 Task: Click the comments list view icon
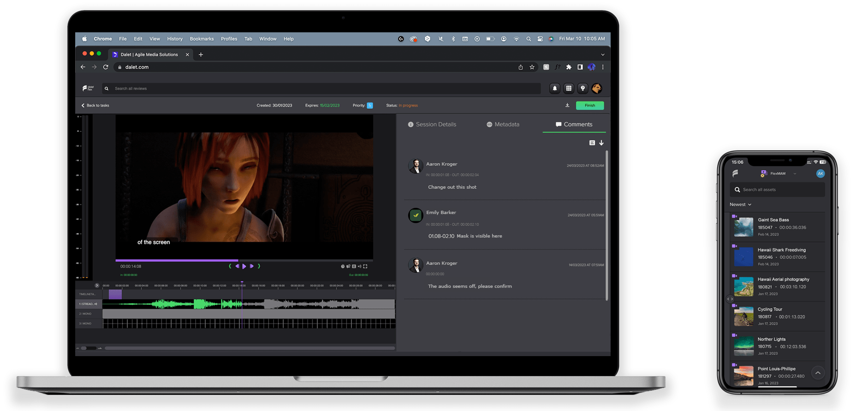tap(592, 143)
